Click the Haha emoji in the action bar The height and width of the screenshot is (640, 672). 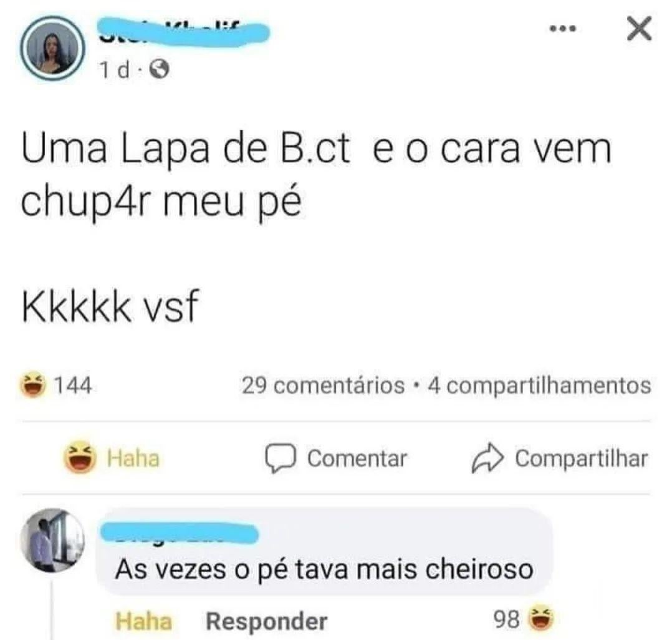point(80,458)
